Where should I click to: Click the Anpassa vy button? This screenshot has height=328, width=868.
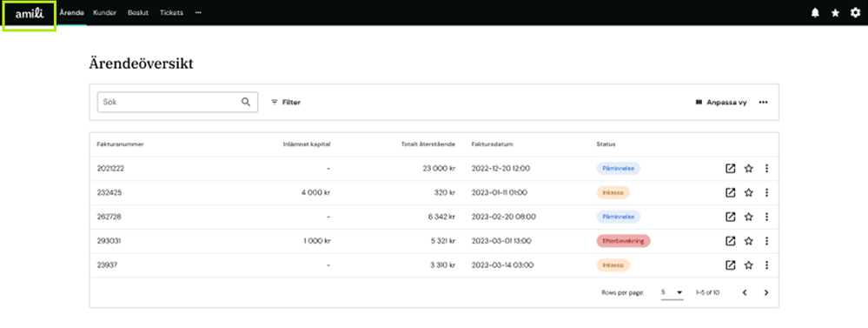(721, 103)
